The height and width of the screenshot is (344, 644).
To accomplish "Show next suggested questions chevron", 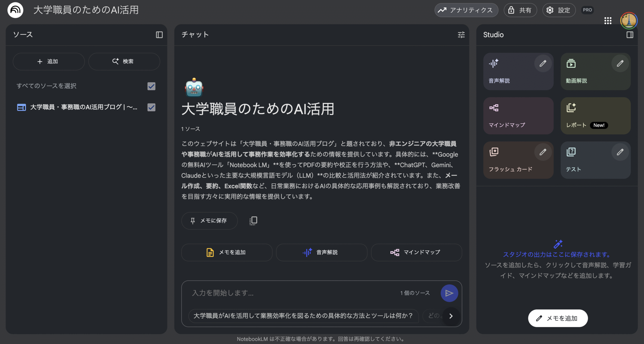I will pos(451,316).
